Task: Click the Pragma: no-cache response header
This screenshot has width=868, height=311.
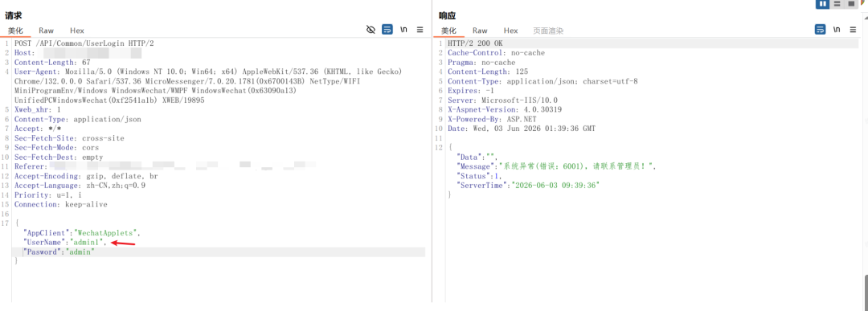Action: 481,63
